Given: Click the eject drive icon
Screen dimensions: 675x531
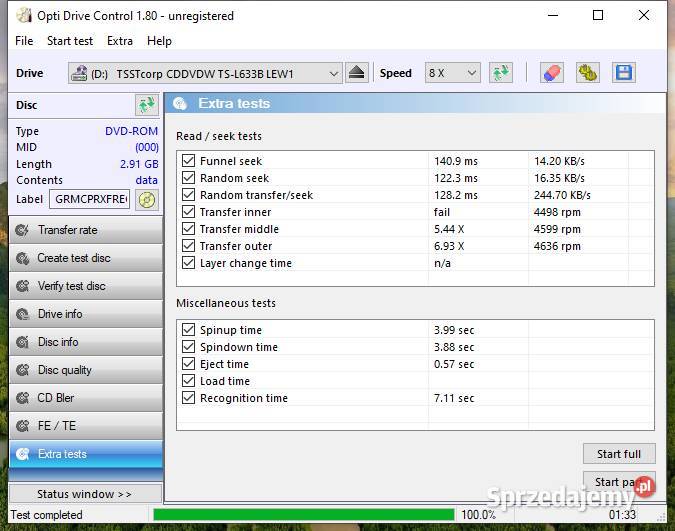Looking at the screenshot, I should click(x=356, y=73).
